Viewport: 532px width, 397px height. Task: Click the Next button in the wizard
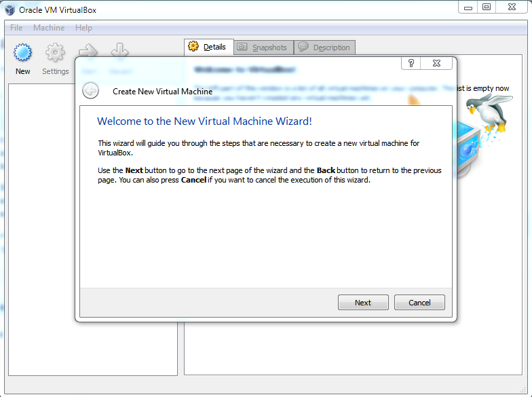(363, 303)
